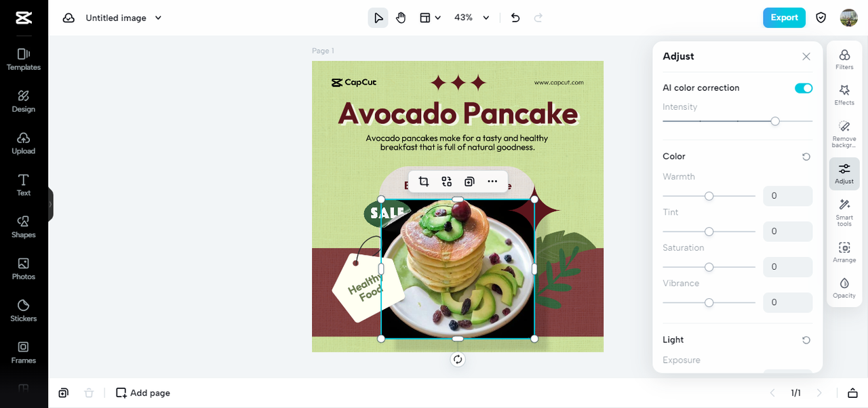
Task: Open the layers panel icon at bottom right
Action: click(852, 393)
